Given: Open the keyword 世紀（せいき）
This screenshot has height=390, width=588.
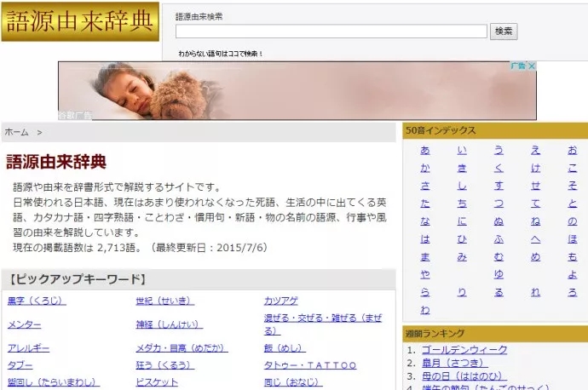Looking at the screenshot, I should (x=165, y=301).
